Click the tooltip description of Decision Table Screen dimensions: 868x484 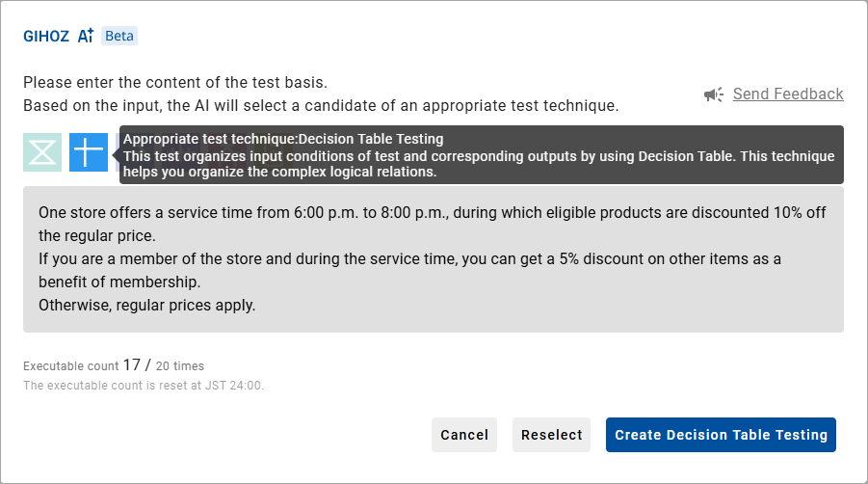(479, 164)
